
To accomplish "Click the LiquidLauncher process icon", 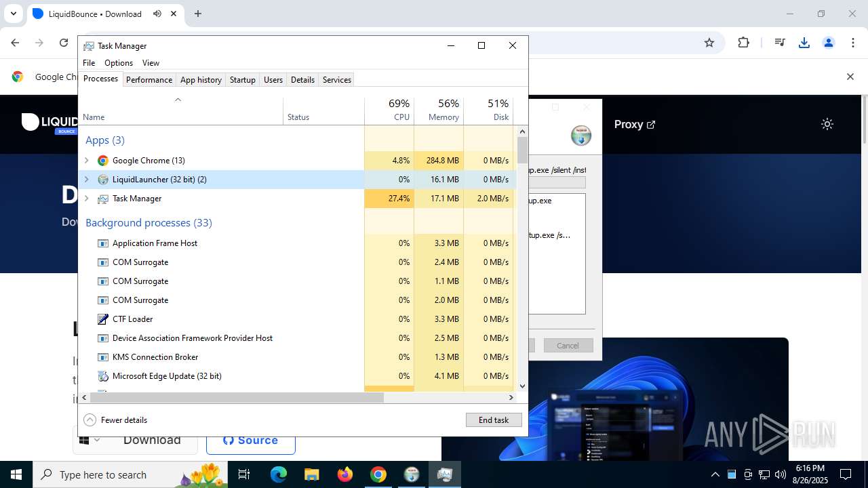I will [103, 180].
